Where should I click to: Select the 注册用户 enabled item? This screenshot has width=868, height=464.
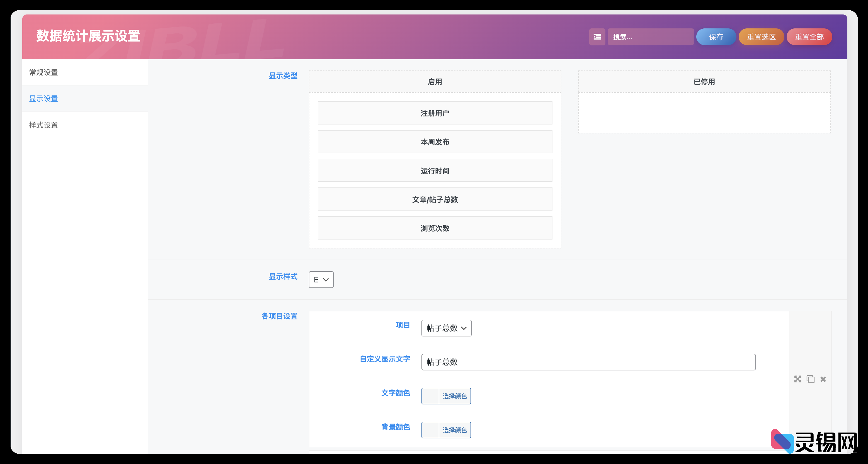(435, 113)
